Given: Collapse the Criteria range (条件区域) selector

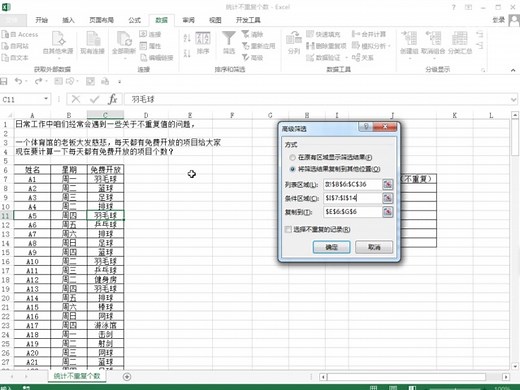Looking at the screenshot, I should (x=388, y=198).
